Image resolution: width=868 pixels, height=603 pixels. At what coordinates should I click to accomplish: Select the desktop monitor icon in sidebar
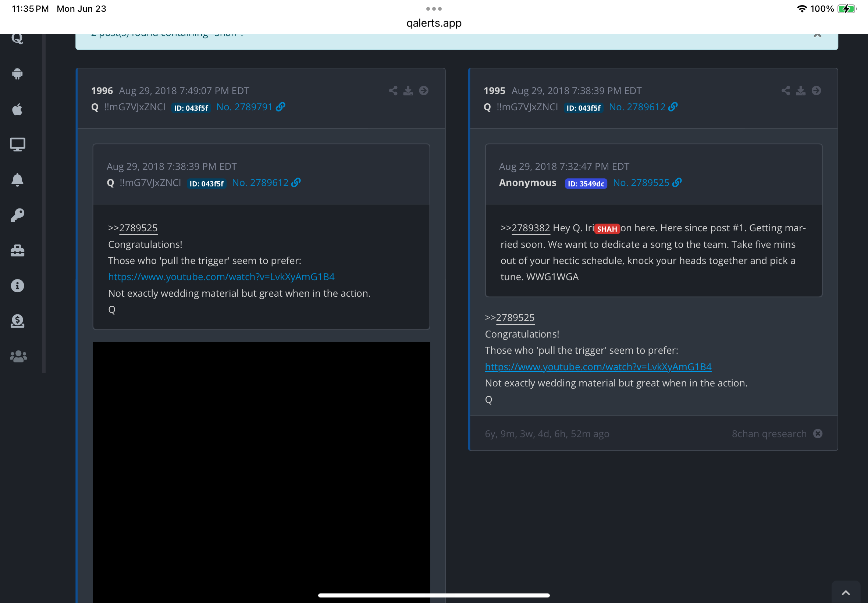point(17,144)
